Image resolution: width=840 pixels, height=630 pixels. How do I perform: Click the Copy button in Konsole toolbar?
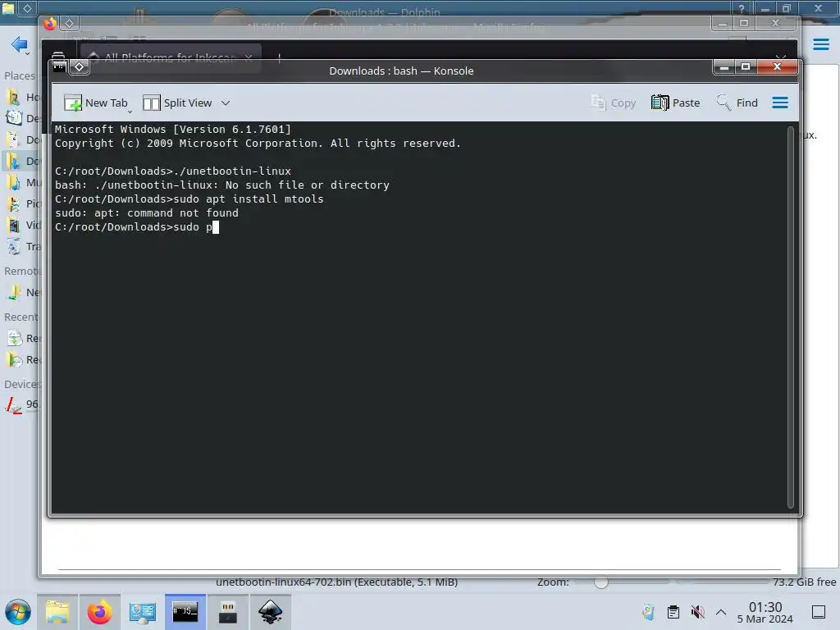click(614, 103)
